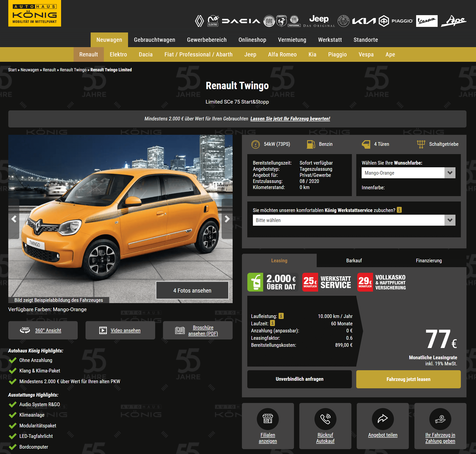Click the Angebot teilen share icon

coord(383,419)
